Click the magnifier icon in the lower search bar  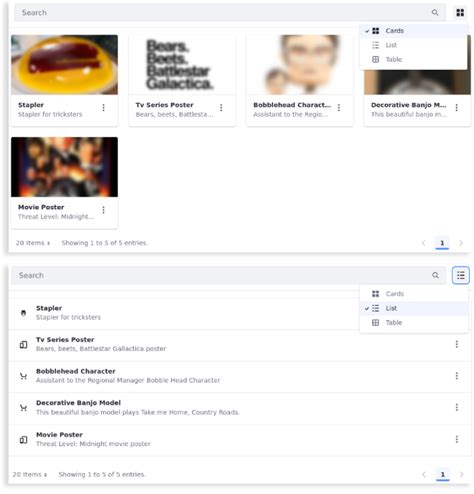click(x=435, y=275)
